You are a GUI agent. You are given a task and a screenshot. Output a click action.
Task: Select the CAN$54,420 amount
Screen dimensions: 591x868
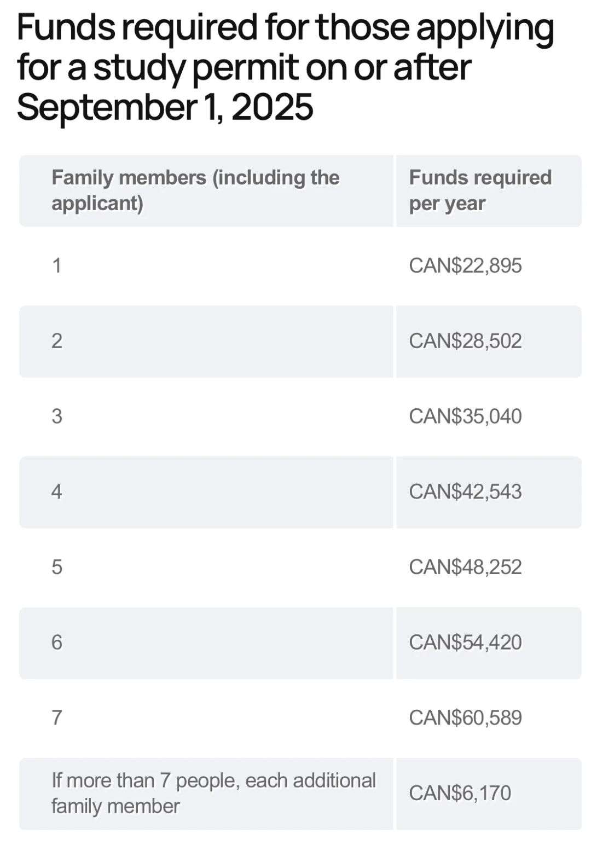[466, 643]
